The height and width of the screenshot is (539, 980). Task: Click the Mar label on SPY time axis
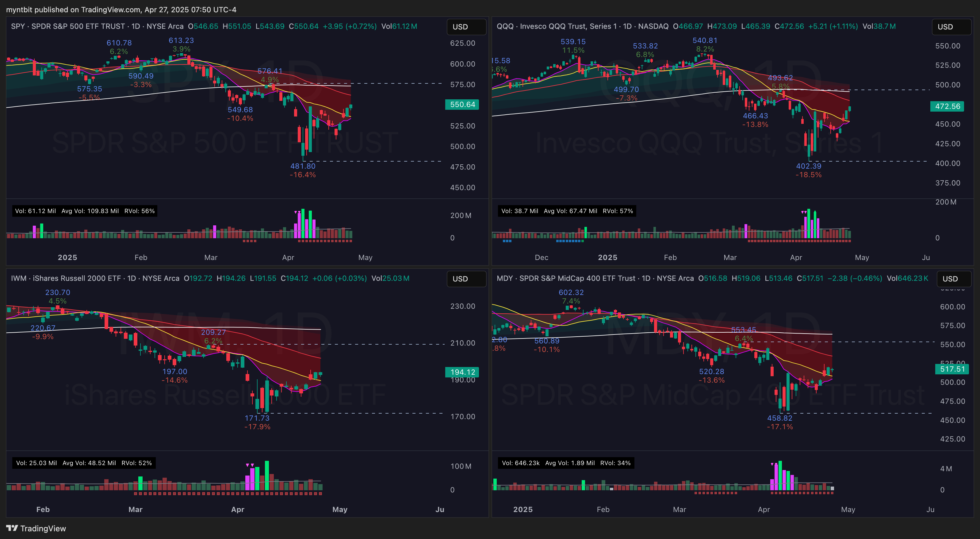click(x=211, y=258)
